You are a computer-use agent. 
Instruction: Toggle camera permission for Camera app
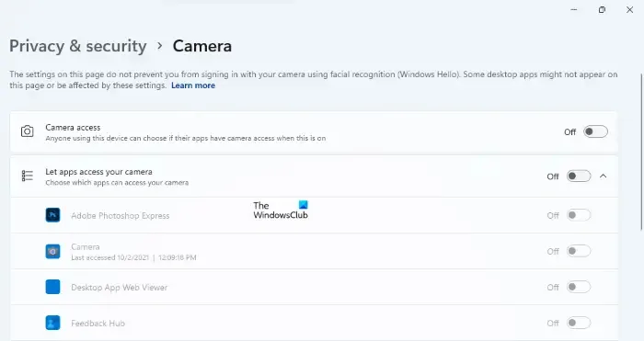click(x=579, y=251)
